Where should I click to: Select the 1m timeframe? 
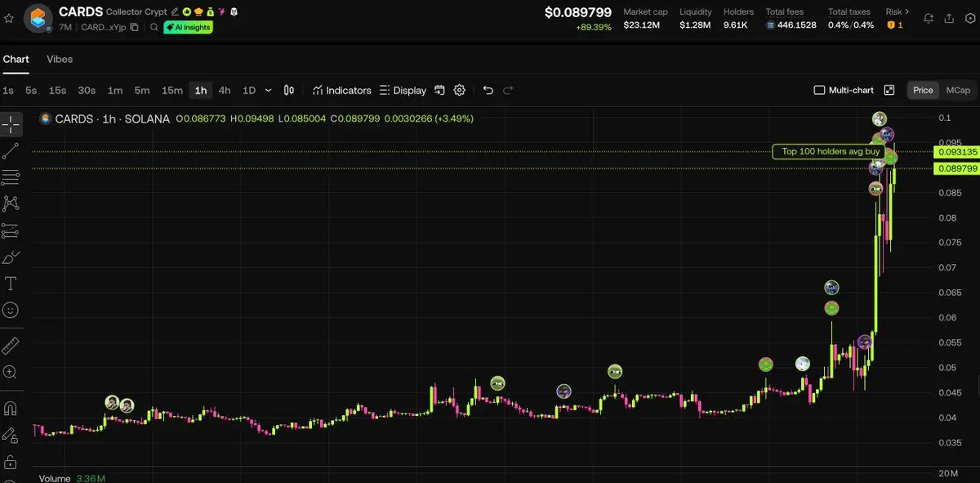point(115,90)
